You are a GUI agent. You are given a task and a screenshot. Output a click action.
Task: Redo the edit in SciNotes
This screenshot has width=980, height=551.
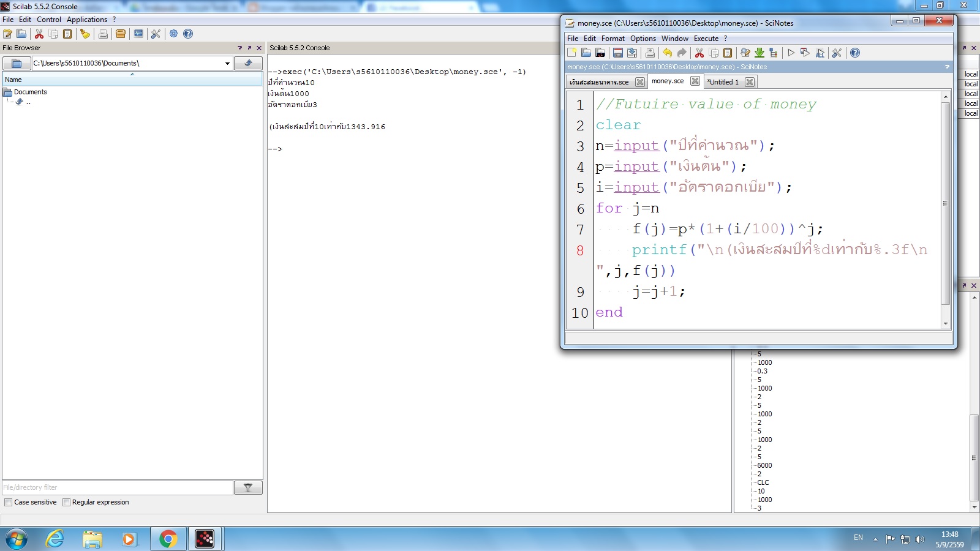click(x=682, y=53)
